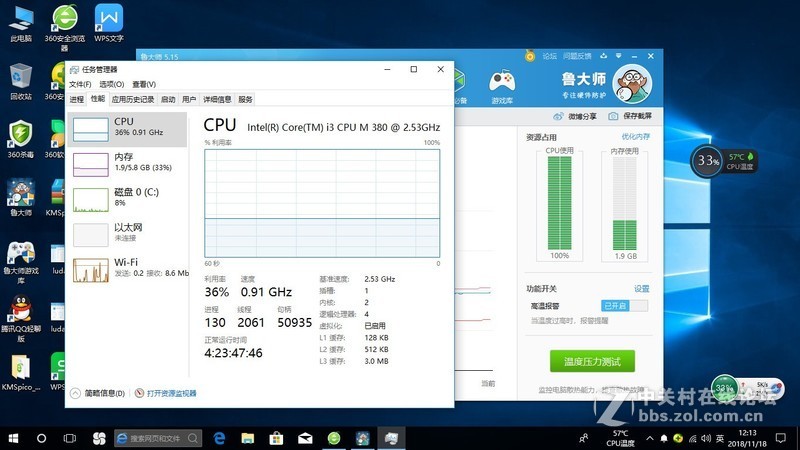Viewport: 800px width, 450px height.
Task: Open the 回收站 recycle bin icon
Action: pos(21,82)
